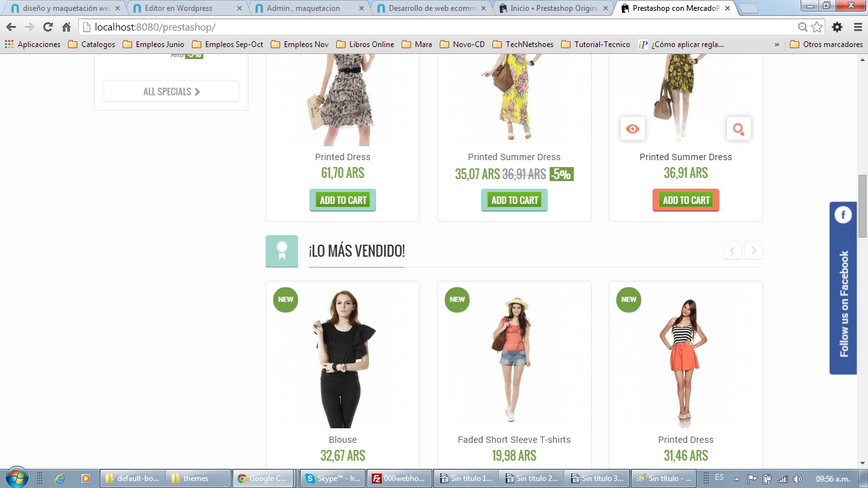The height and width of the screenshot is (488, 868).
Task: Open the 'Sin título 2' taskbar window
Action: coord(531,478)
